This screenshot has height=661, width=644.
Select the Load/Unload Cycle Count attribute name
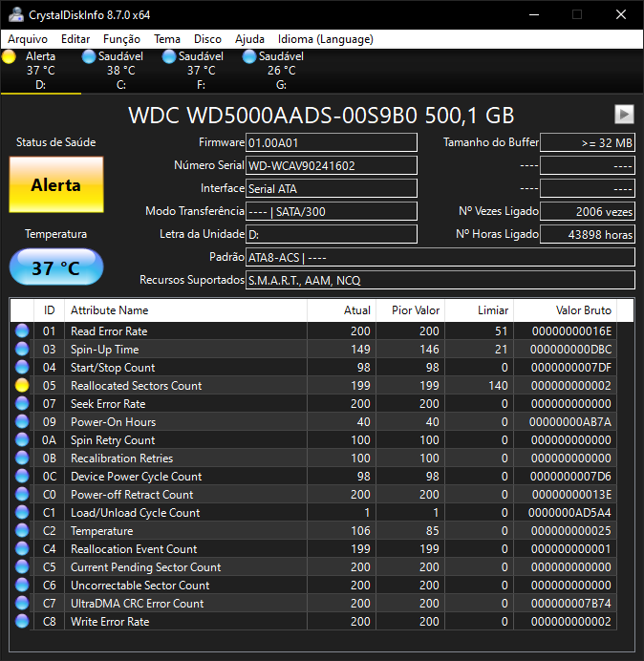pyautogui.click(x=135, y=513)
